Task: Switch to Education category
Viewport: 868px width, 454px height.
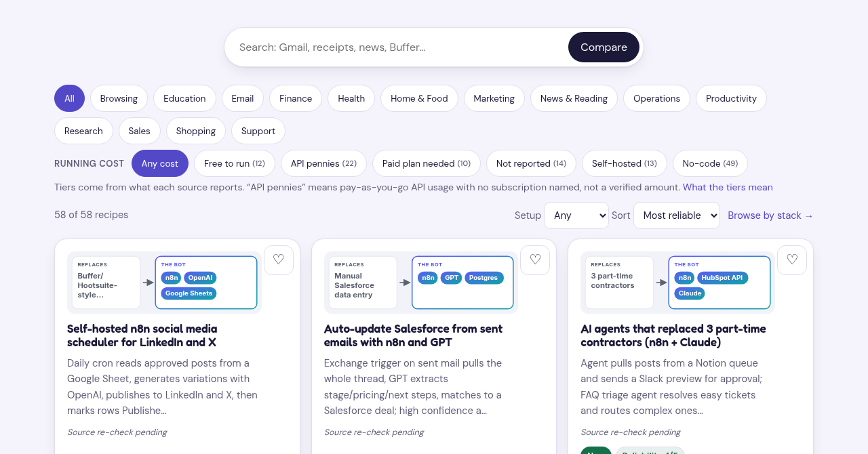Action: click(x=184, y=98)
